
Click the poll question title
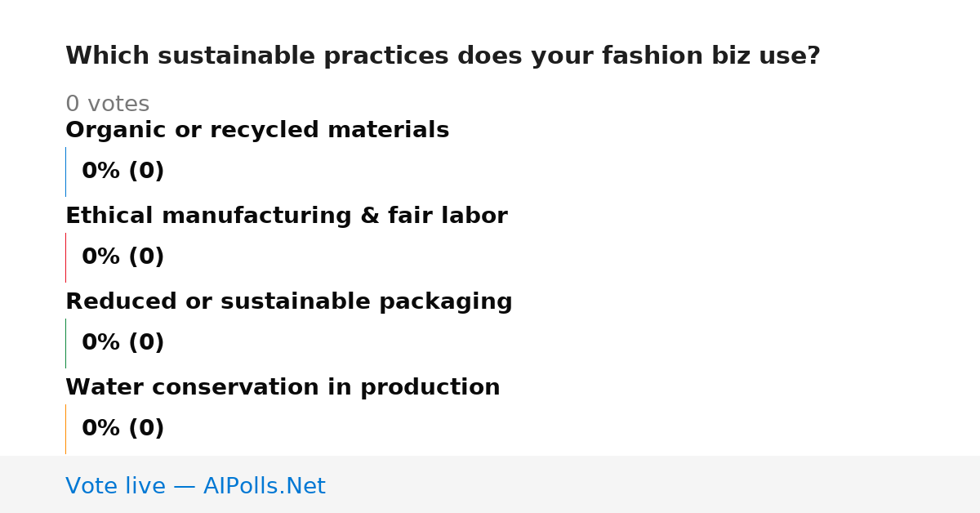coord(443,56)
